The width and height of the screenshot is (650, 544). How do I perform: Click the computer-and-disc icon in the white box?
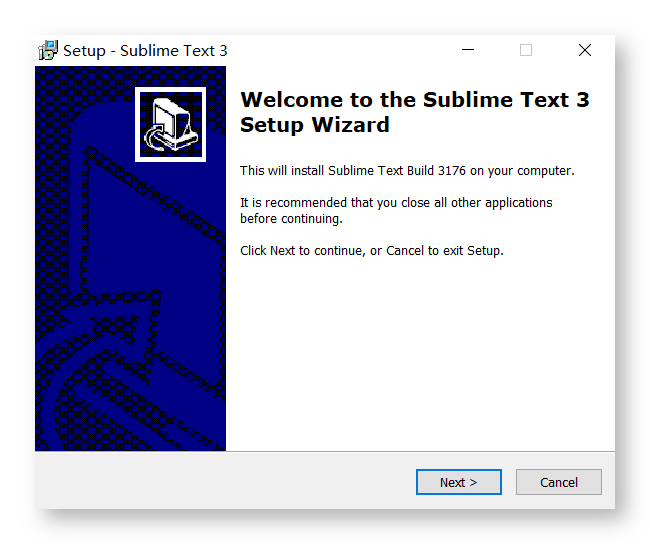click(170, 124)
